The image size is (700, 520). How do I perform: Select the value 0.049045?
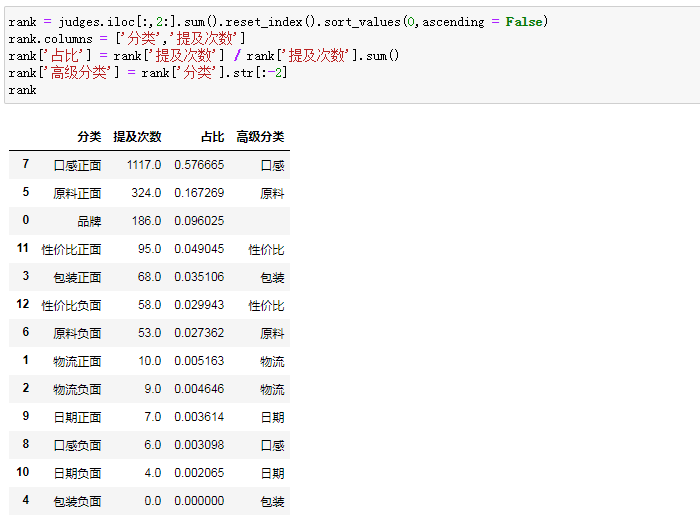click(199, 249)
